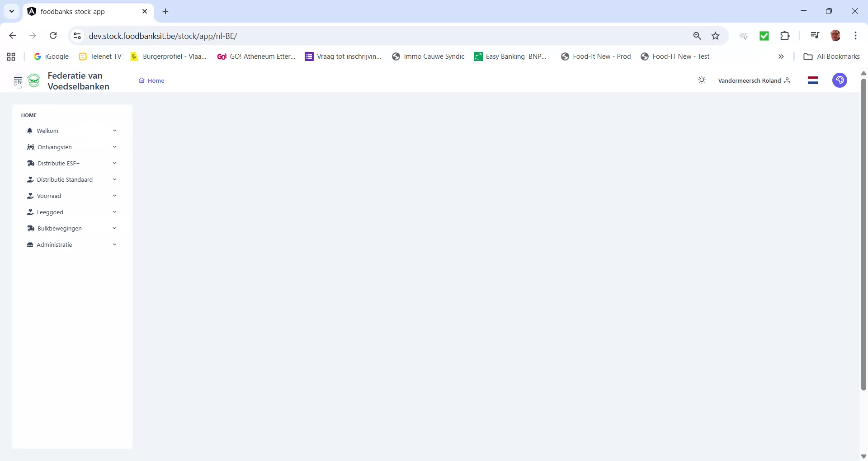Open the Easy Banking BNP bookmark
Screen dimensions: 868x461
[x=510, y=56]
